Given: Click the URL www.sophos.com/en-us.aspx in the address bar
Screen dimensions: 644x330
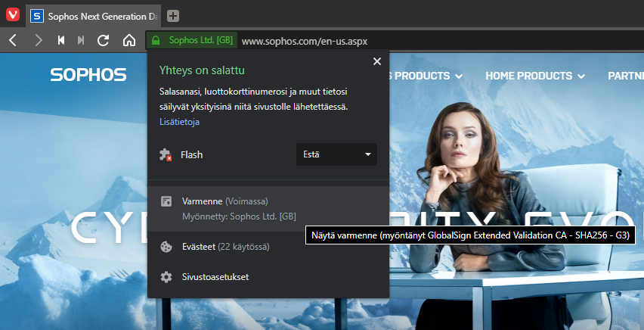Looking at the screenshot, I should tap(305, 41).
